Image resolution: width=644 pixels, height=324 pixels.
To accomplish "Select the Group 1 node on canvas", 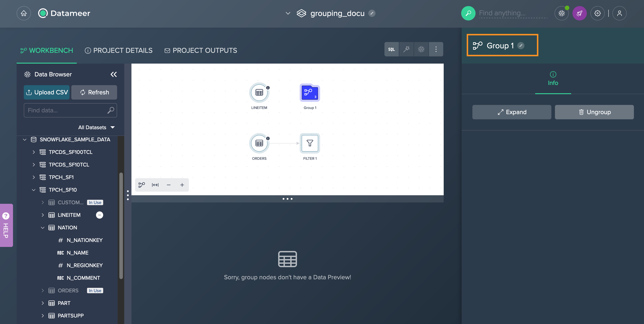I will (x=310, y=93).
